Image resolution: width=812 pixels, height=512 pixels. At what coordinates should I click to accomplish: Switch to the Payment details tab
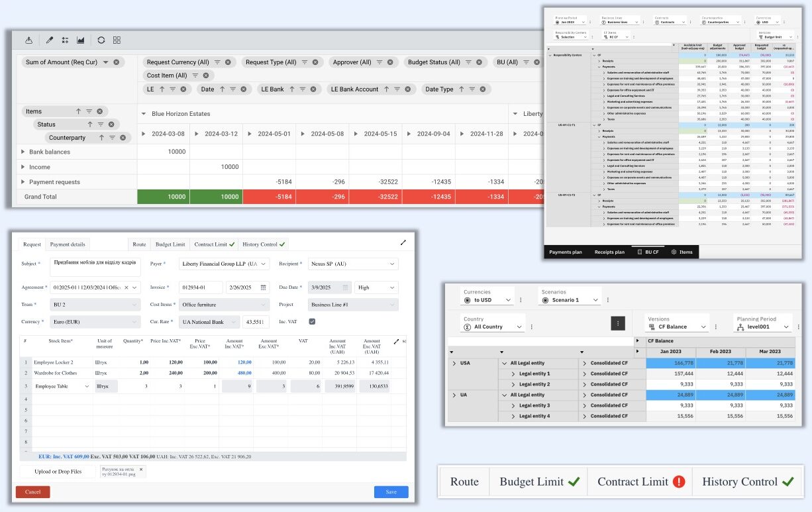tap(67, 244)
